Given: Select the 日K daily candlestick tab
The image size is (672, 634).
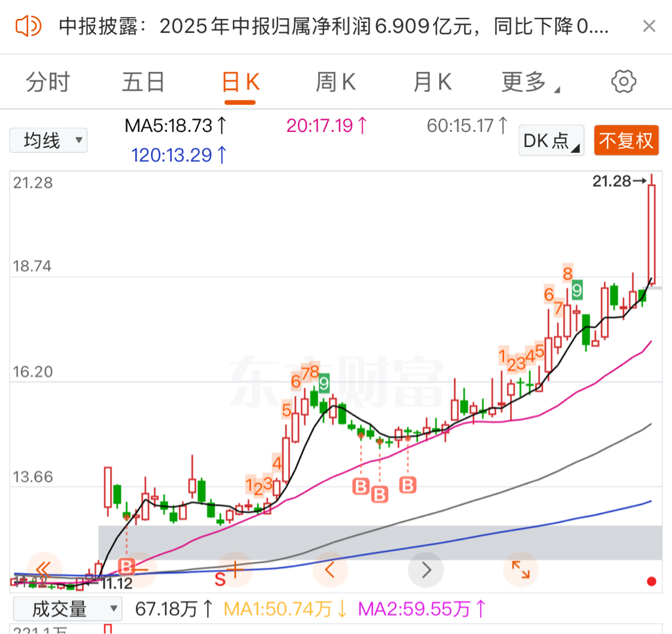Looking at the screenshot, I should tap(240, 82).
